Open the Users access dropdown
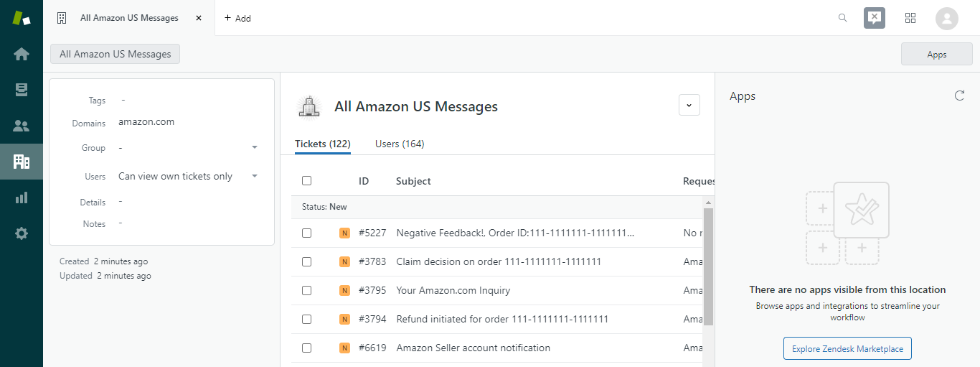Image resolution: width=980 pixels, height=367 pixels. click(188, 176)
